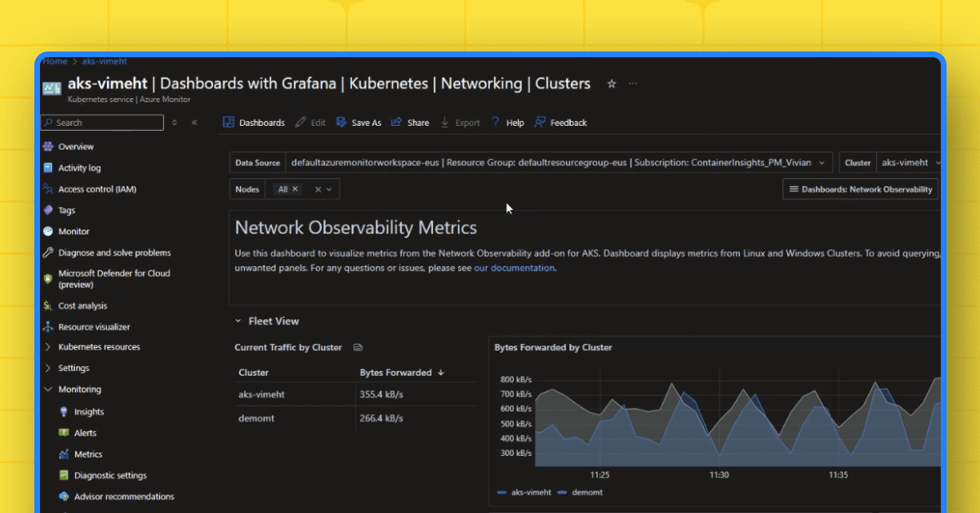Toggle sidebar expand/collapse-all diamond icon near search
Viewport: 980px width, 513px height.
[x=174, y=123]
